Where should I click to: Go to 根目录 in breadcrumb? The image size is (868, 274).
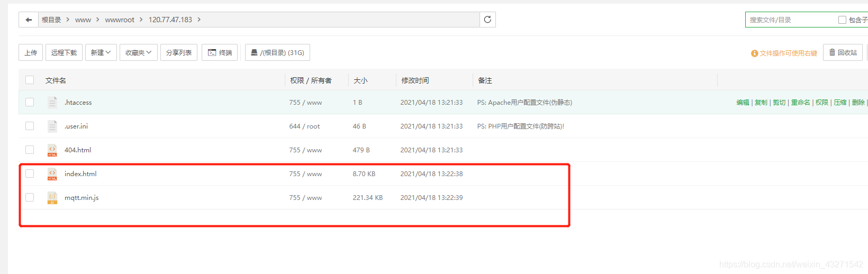pyautogui.click(x=51, y=20)
